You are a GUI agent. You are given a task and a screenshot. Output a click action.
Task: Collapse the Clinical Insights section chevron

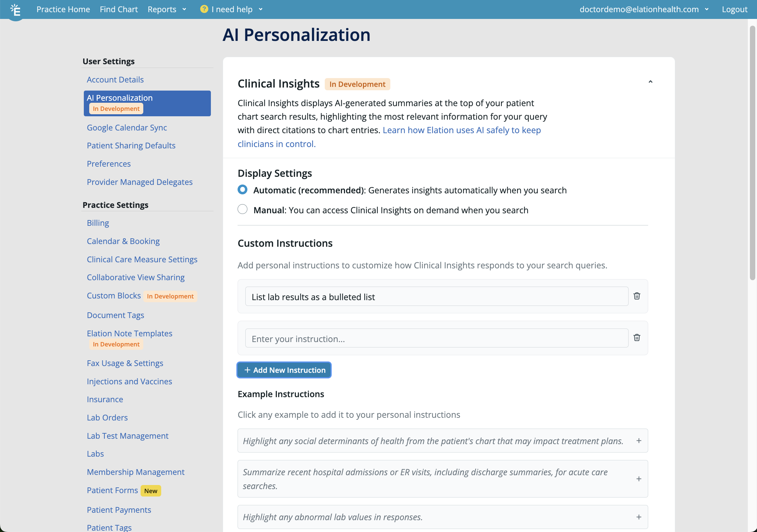(650, 82)
